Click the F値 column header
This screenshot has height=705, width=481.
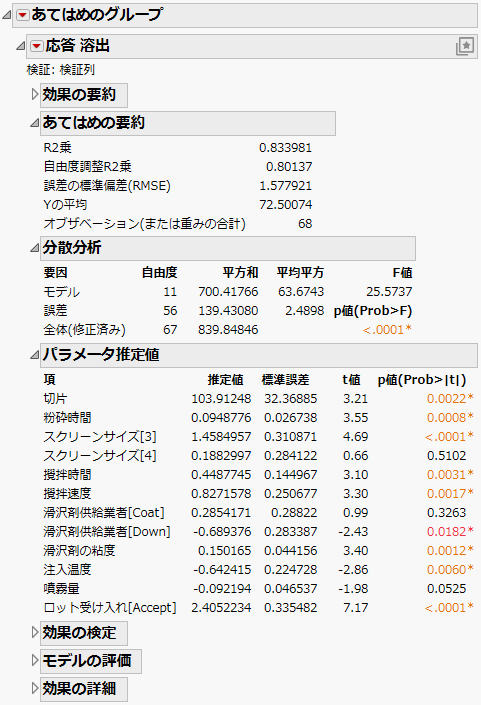[402, 272]
